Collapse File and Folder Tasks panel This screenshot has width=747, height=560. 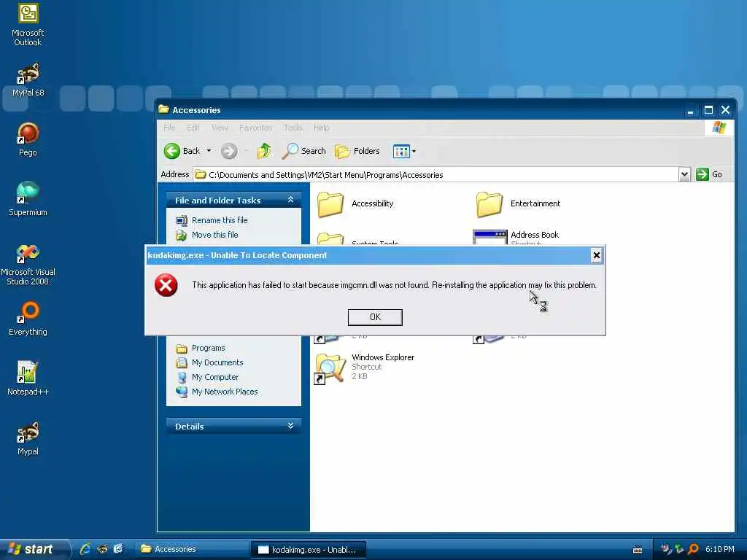pyautogui.click(x=290, y=200)
